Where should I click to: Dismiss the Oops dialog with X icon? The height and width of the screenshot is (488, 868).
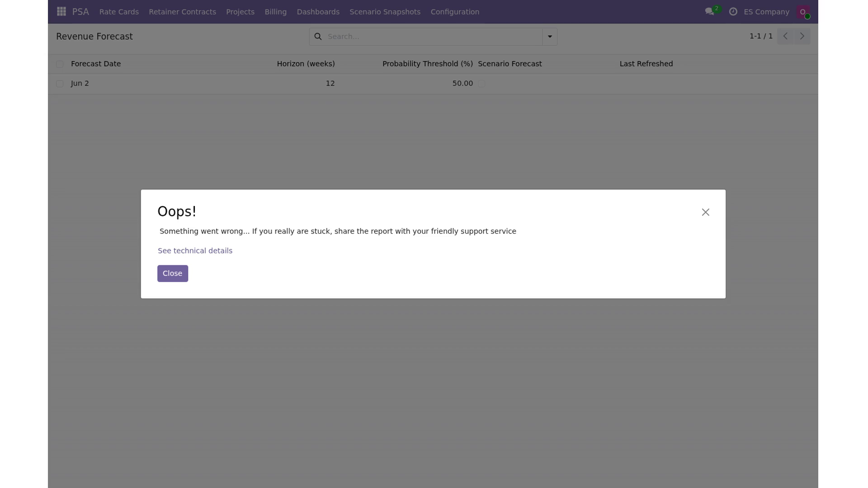coord(705,212)
